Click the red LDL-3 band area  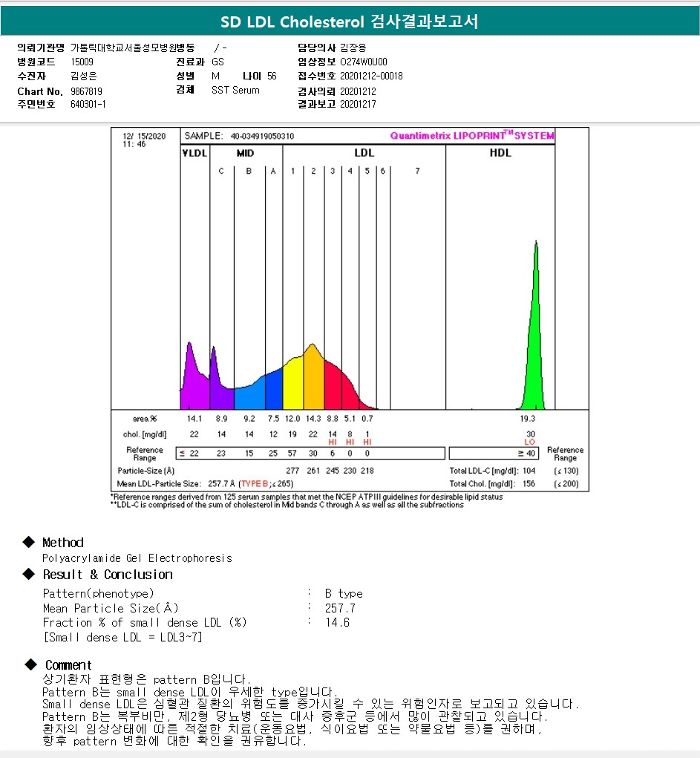[333, 387]
